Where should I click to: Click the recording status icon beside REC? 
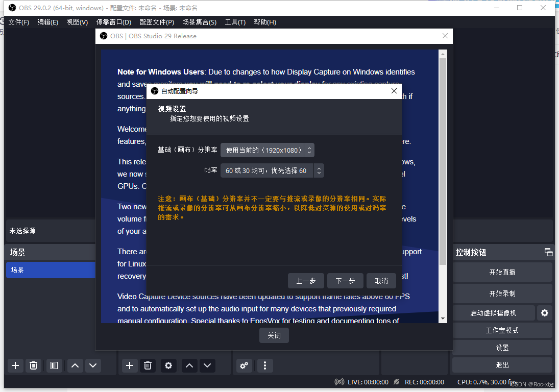point(397,382)
